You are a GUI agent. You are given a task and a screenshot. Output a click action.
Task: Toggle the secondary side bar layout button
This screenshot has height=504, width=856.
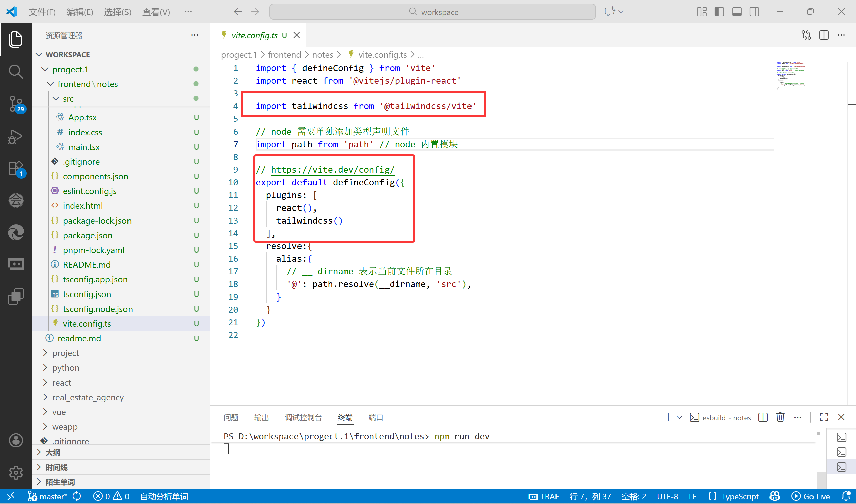(754, 12)
